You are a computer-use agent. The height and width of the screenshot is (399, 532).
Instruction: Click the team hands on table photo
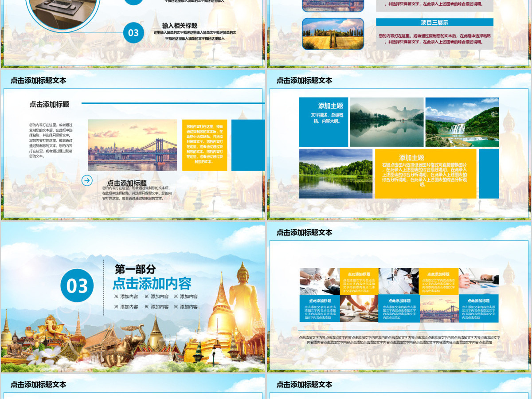pyautogui.click(x=359, y=308)
